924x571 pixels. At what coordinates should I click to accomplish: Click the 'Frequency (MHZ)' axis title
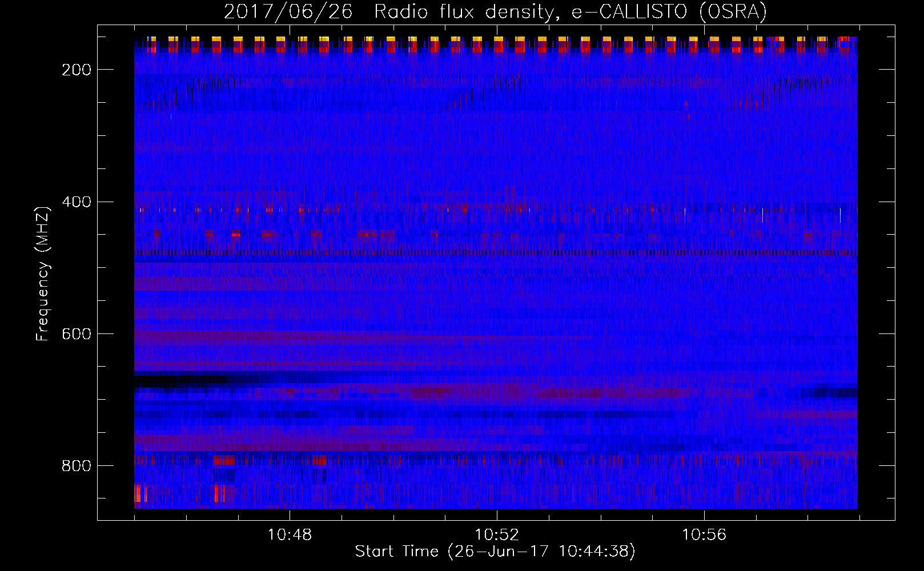coord(43,274)
